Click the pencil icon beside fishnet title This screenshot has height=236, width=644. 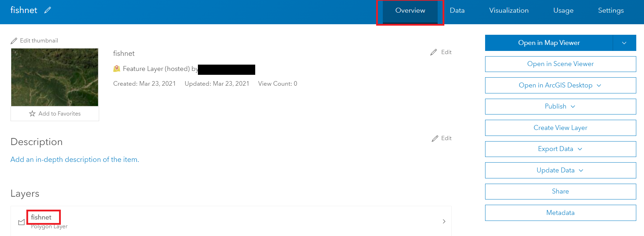click(x=47, y=10)
